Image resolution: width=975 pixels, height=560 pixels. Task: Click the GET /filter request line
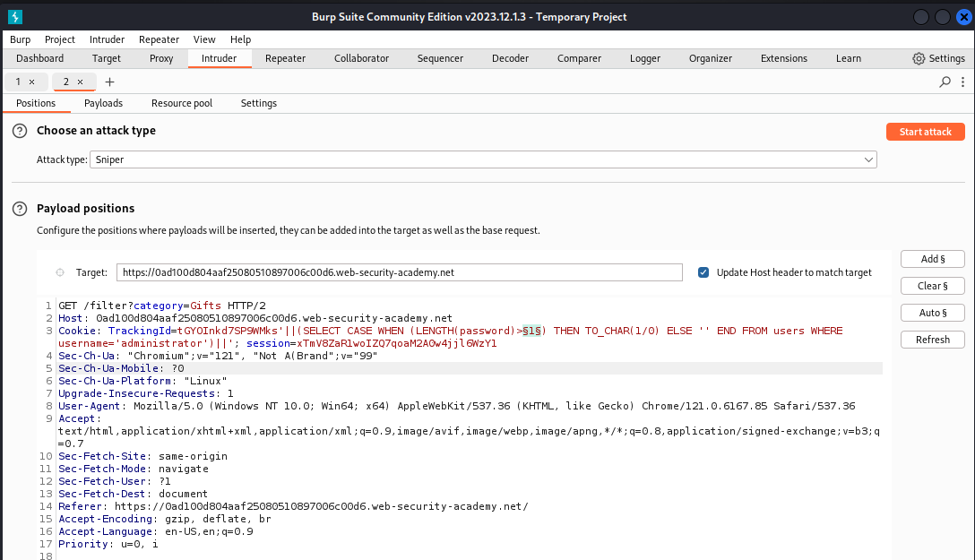pyautogui.click(x=162, y=306)
